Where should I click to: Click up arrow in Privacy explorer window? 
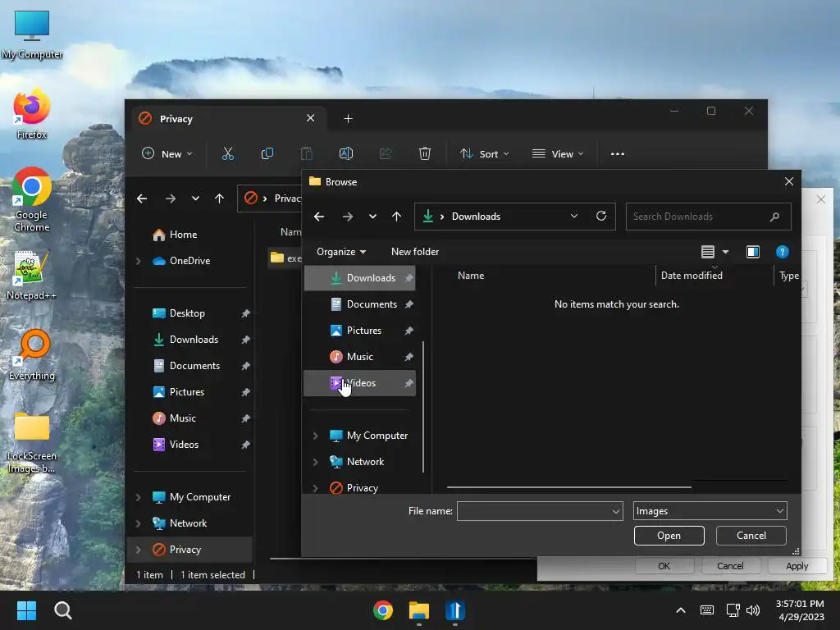[219, 199]
